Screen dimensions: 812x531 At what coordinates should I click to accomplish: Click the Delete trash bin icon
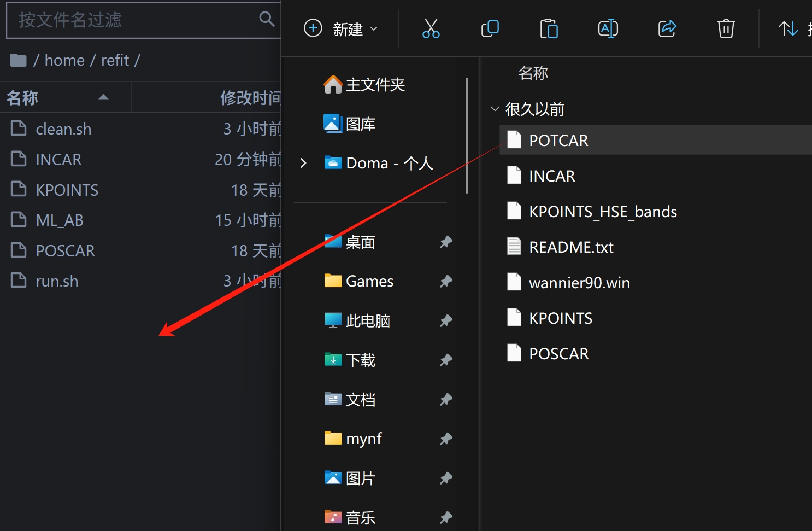[x=726, y=28]
